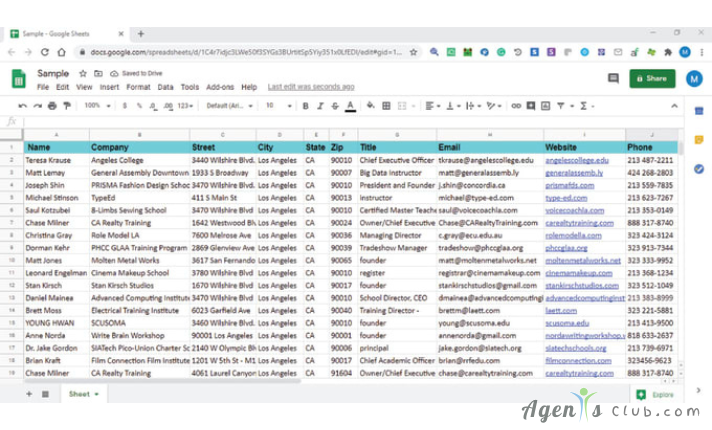712x430 pixels.
Task: Open the Edit menu
Action: click(62, 87)
